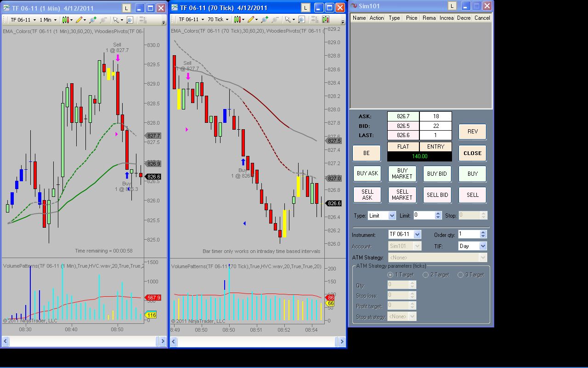The height and width of the screenshot is (368, 588).
Task: Open the data box icon in 1 Min chart
Action: pos(130,20)
